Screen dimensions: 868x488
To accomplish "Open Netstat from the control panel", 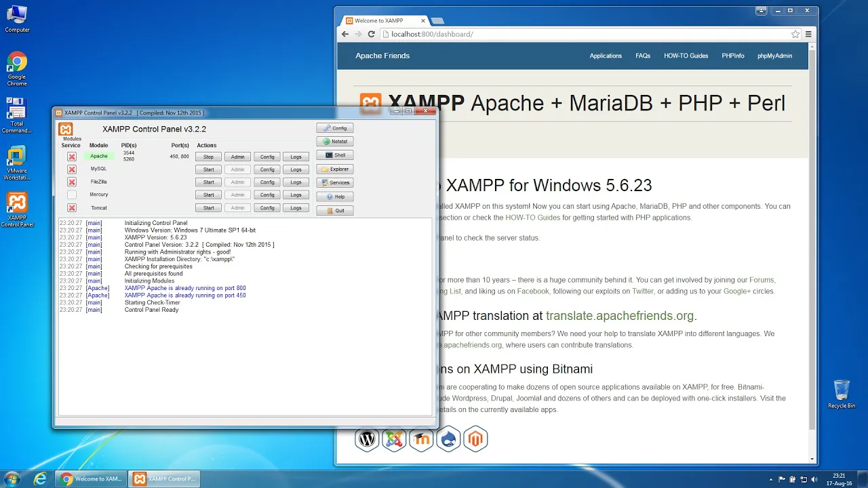I will click(x=334, y=142).
